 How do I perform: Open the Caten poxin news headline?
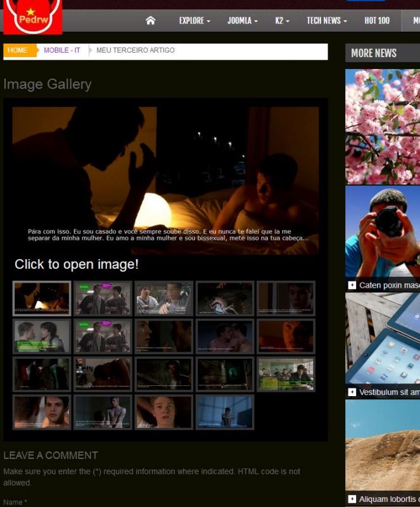[x=390, y=285]
